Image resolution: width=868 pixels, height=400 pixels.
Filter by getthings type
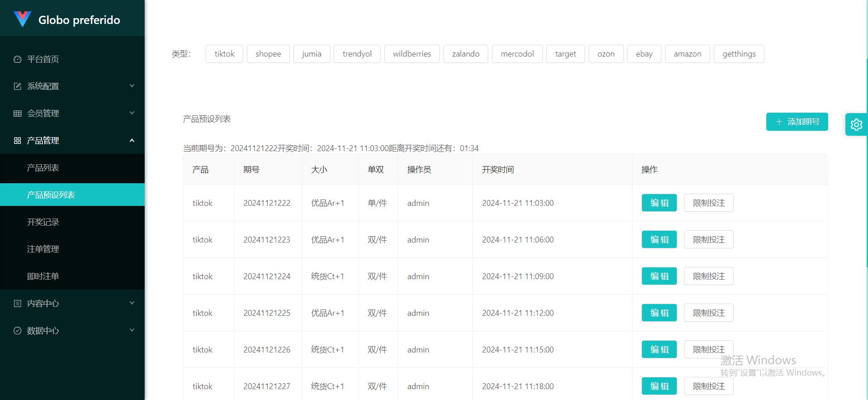739,54
